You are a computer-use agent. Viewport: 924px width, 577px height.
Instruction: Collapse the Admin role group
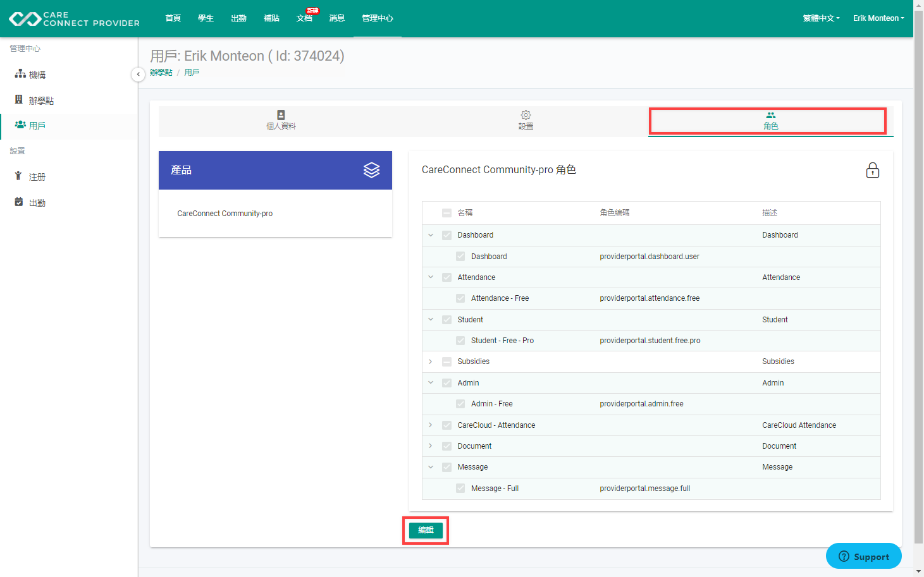(x=431, y=383)
